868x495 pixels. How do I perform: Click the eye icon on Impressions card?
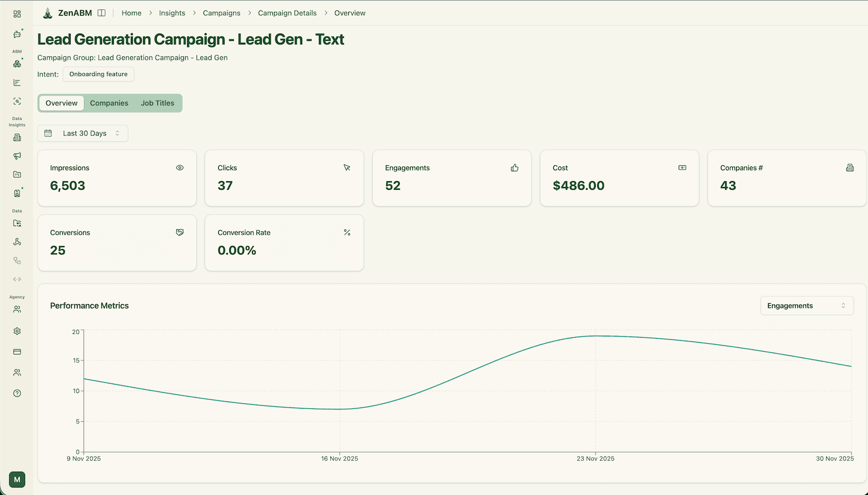click(x=180, y=168)
